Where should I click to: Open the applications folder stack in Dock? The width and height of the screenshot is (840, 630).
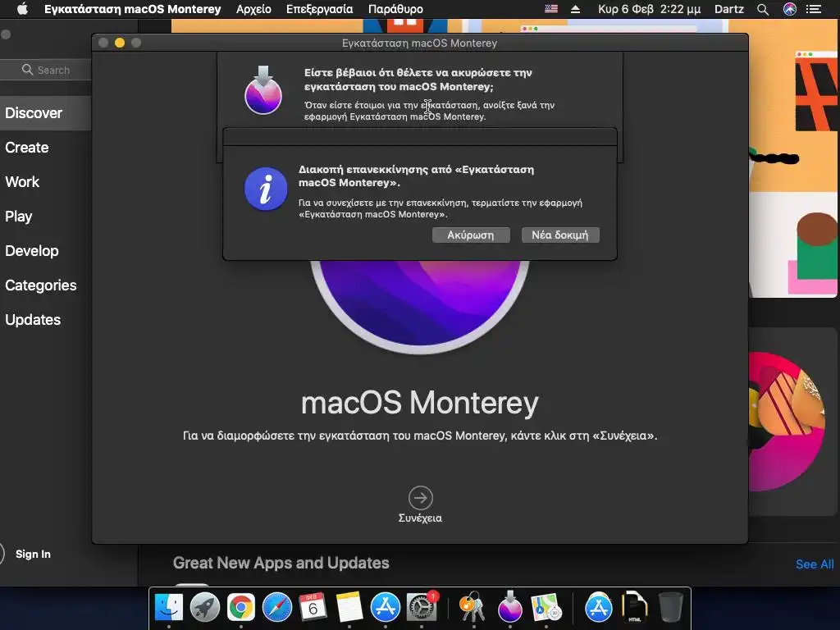(598, 608)
